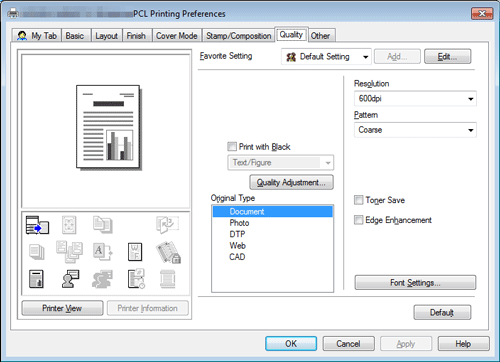Expand the Pattern Coarse dropdown
The width and height of the screenshot is (500, 362).
click(415, 130)
